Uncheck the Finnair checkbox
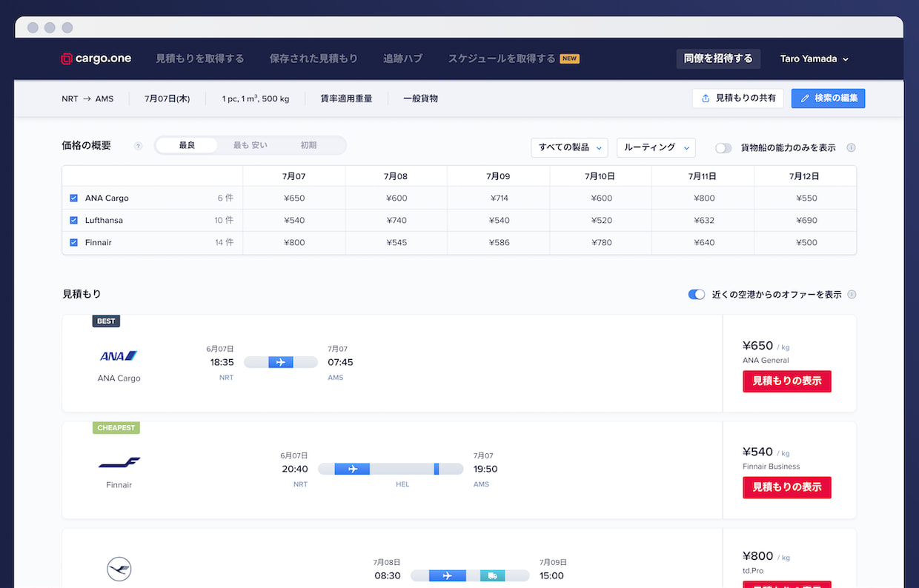 click(73, 242)
